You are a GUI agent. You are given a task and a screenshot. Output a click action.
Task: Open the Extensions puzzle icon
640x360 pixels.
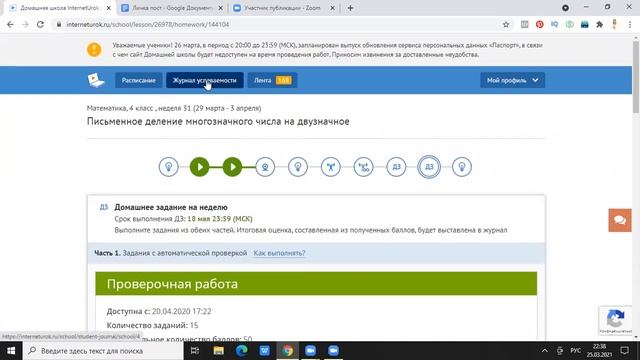(x=600, y=24)
